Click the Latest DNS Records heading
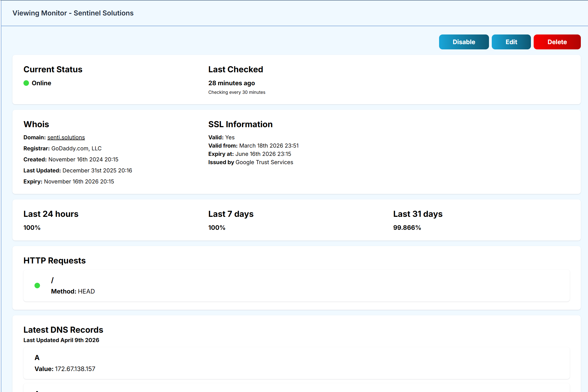 coord(63,329)
